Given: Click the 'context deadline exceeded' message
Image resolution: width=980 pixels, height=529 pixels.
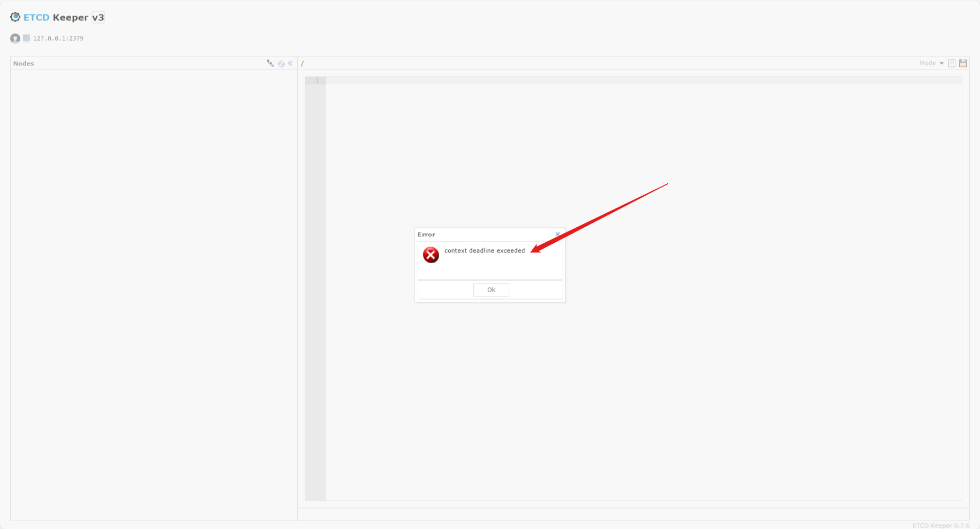Looking at the screenshot, I should tap(485, 251).
